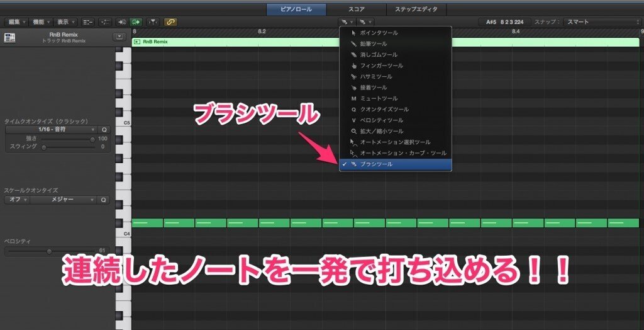This screenshot has height=330, width=644.
Task: Open the メジャー scale type dropdown
Action: coord(63,200)
